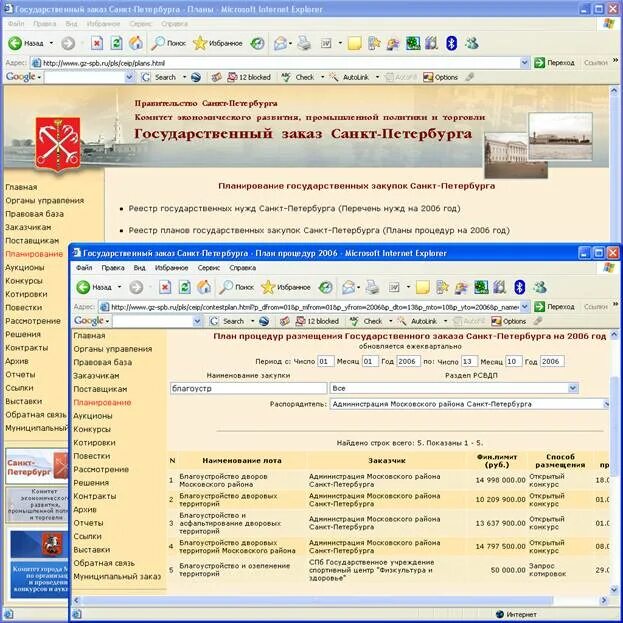Stop page loading in front Plan window
The height and width of the screenshot is (623, 623).
pos(165,287)
